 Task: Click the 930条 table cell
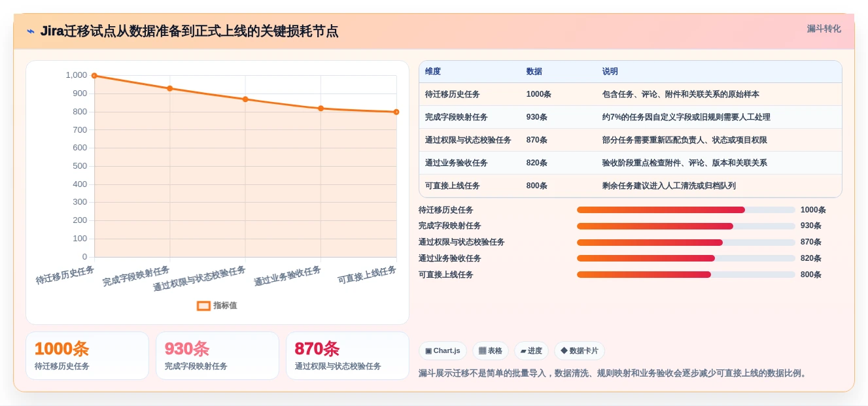(x=537, y=117)
